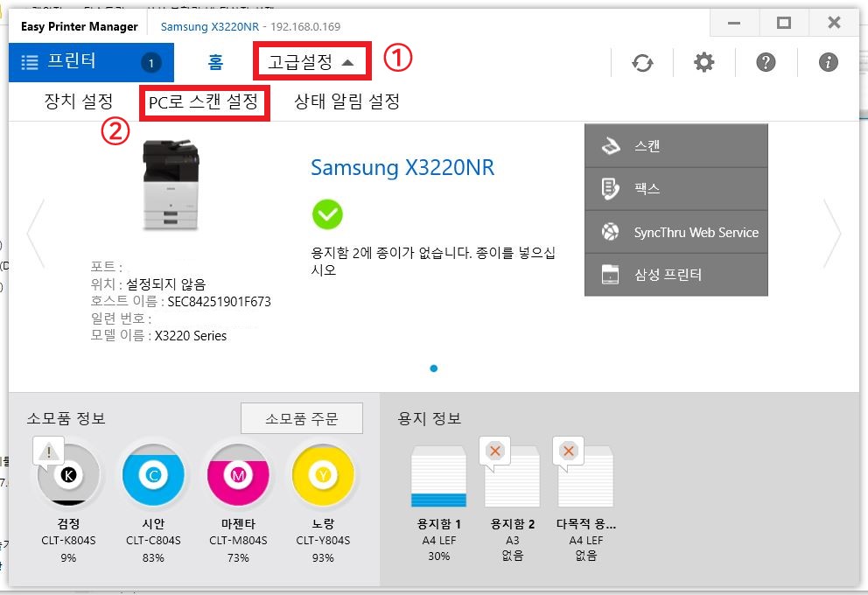Open the 프린터 list panel
Viewport: 868px width, 595px height.
click(91, 62)
